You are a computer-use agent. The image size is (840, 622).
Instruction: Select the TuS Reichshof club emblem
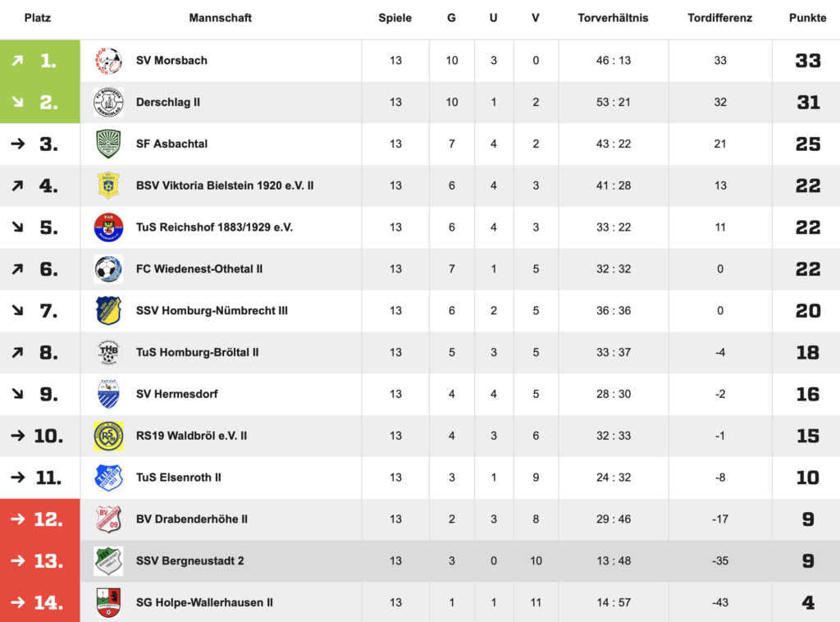coord(108,227)
